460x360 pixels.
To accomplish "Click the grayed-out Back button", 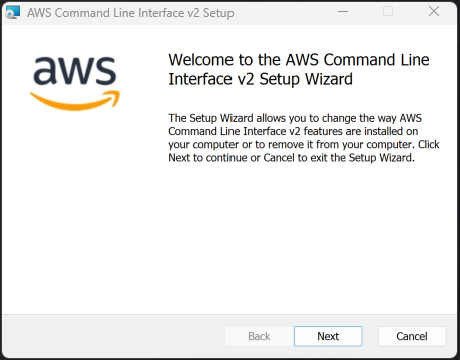I will click(259, 336).
